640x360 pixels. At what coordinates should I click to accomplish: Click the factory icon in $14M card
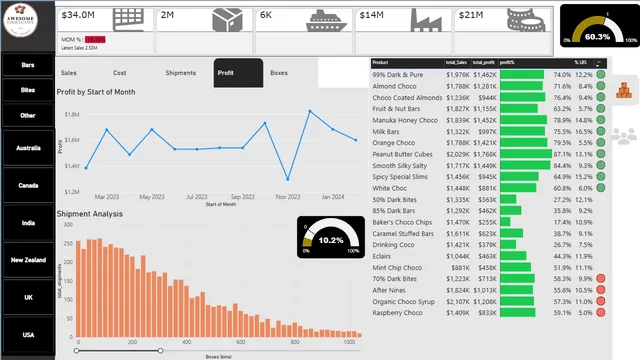(x=426, y=21)
